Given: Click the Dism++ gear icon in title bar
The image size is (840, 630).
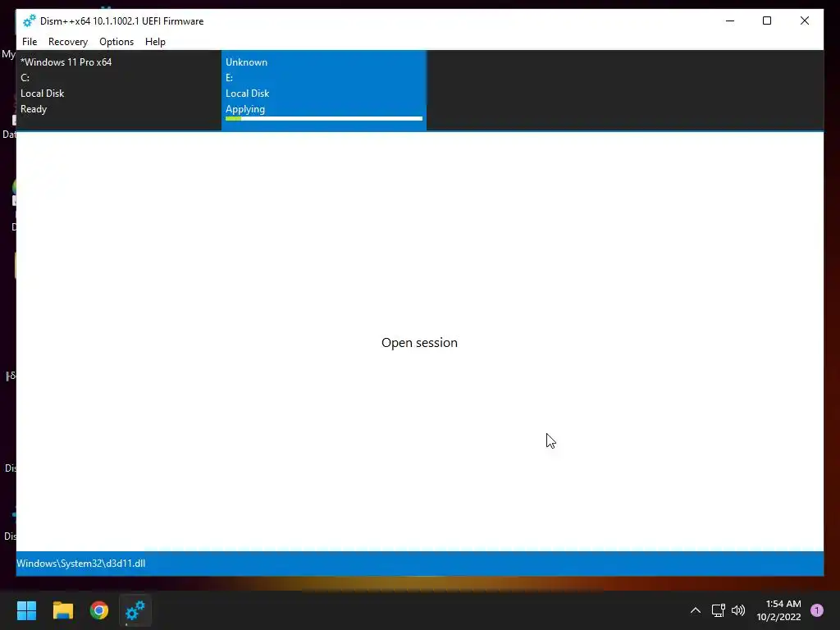Looking at the screenshot, I should pyautogui.click(x=29, y=21).
